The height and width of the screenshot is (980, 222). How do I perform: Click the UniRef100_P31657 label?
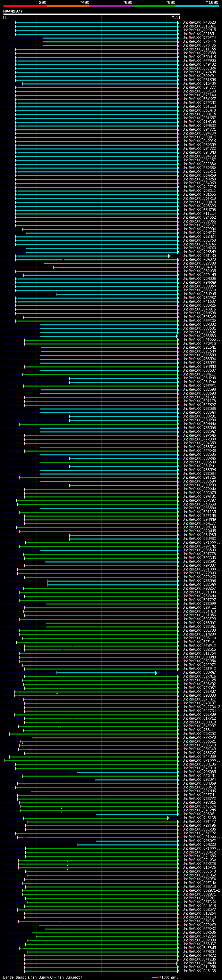(199, 118)
